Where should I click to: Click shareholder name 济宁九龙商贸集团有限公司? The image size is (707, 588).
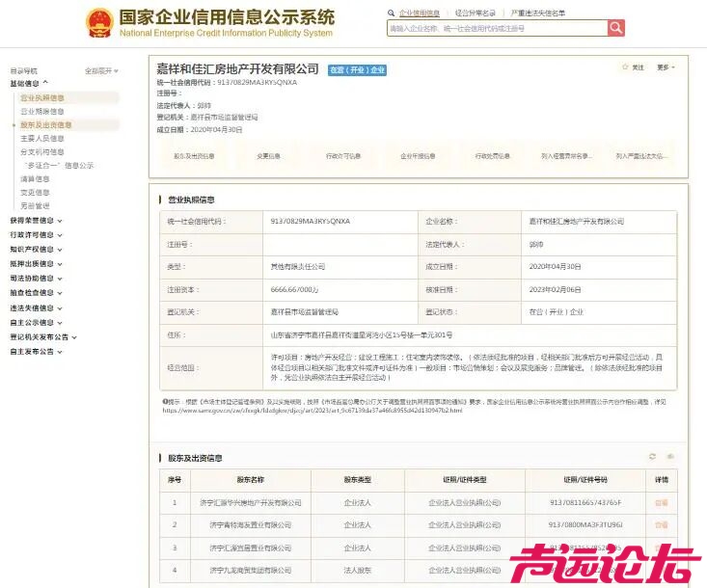point(251,570)
